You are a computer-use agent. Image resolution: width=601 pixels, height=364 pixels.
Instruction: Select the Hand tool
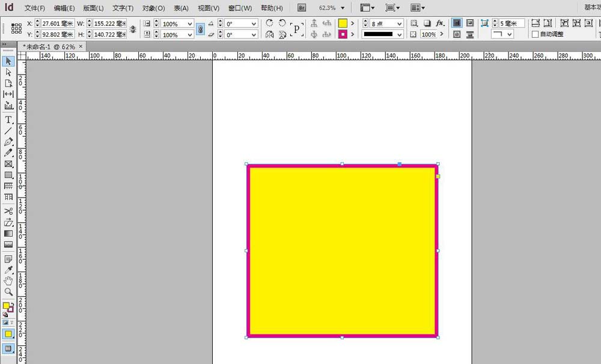pyautogui.click(x=8, y=281)
